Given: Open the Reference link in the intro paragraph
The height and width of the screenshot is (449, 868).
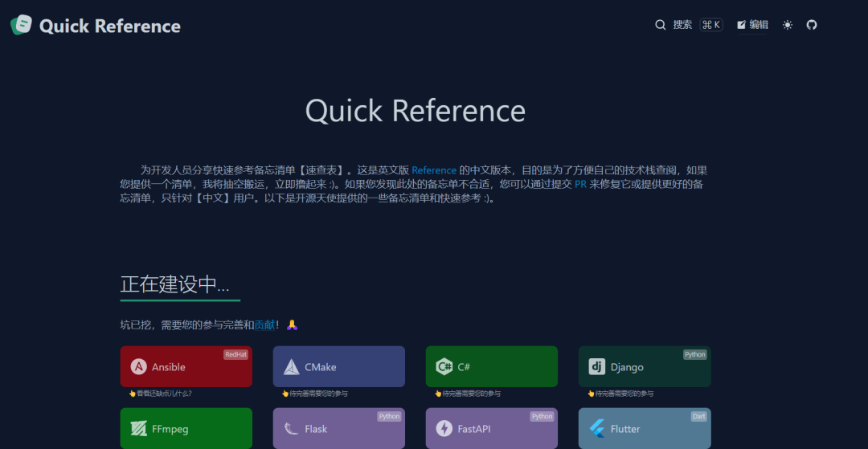Looking at the screenshot, I should point(434,170).
